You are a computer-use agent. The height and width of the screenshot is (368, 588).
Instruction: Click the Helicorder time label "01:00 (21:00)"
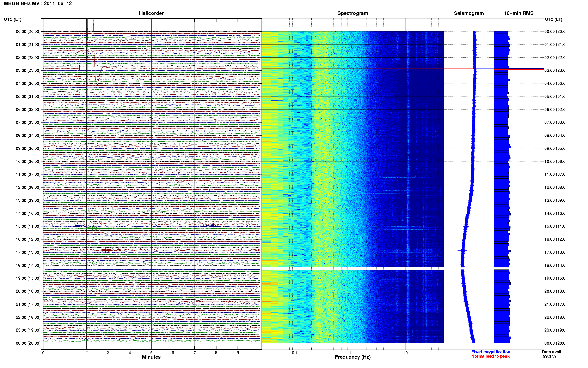(28, 44)
